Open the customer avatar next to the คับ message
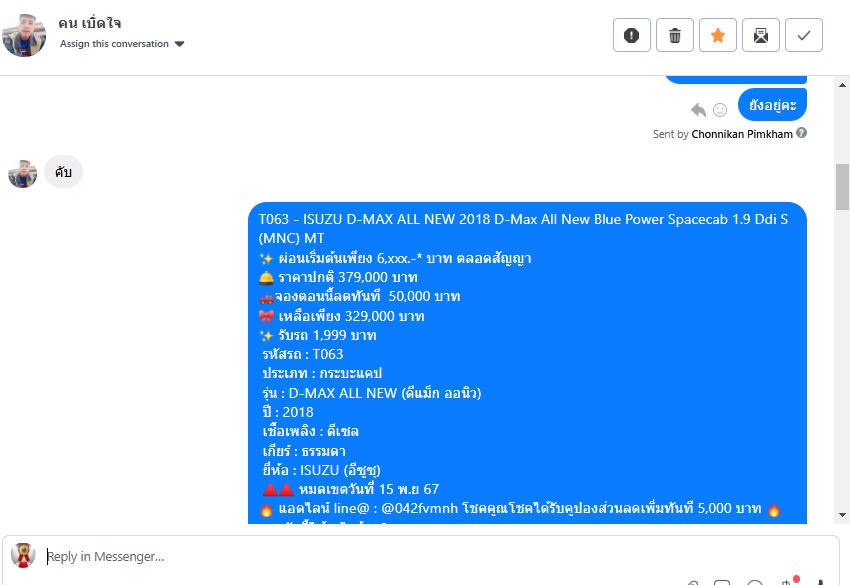 point(23,174)
